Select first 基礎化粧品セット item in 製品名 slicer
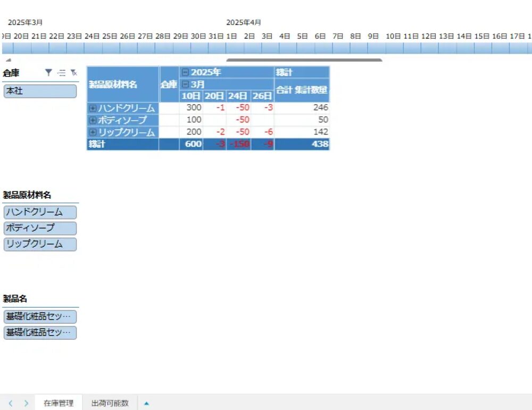The image size is (532, 410). click(x=40, y=317)
